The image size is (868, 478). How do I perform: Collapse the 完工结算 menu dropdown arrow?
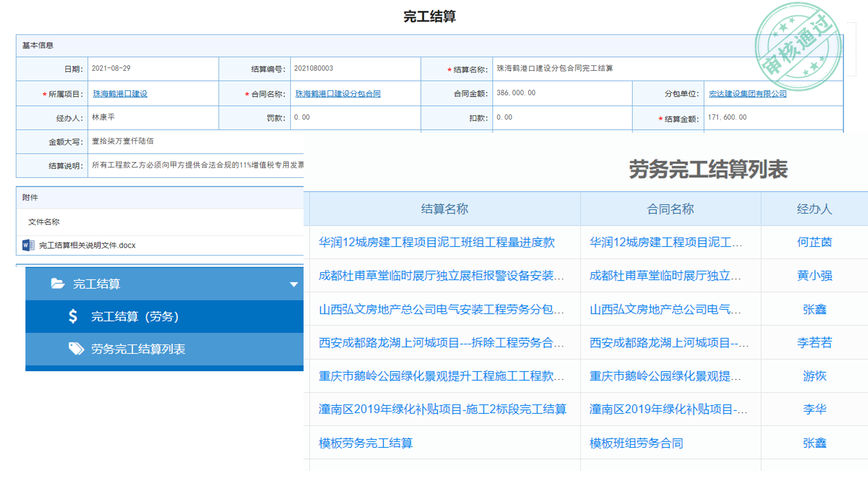(x=293, y=284)
